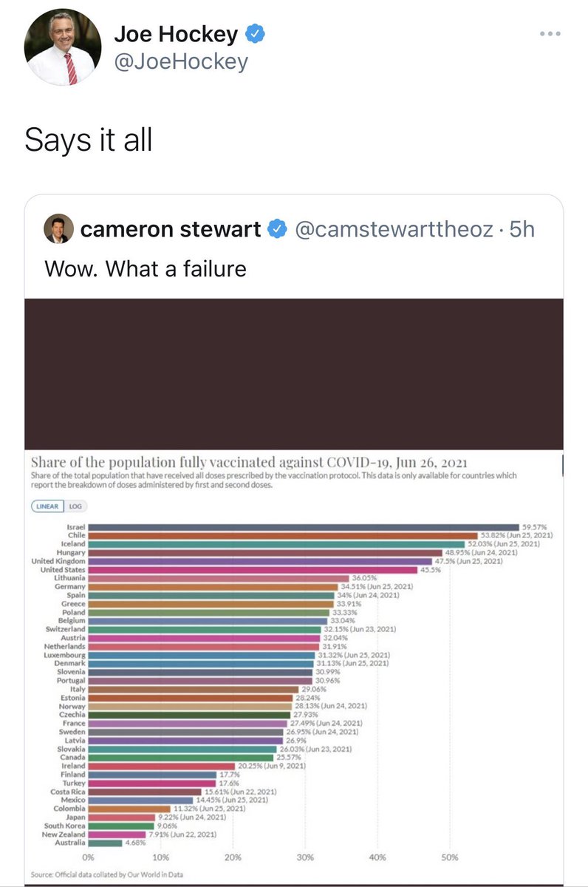Viewport: 588px width, 887px height.
Task: Click the cameron stewart display name
Action: click(x=170, y=230)
